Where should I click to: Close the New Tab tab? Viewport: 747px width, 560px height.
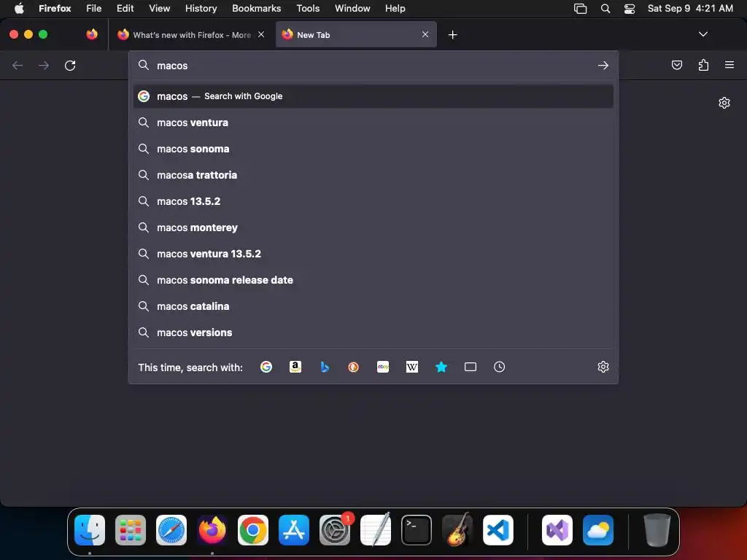click(x=425, y=34)
